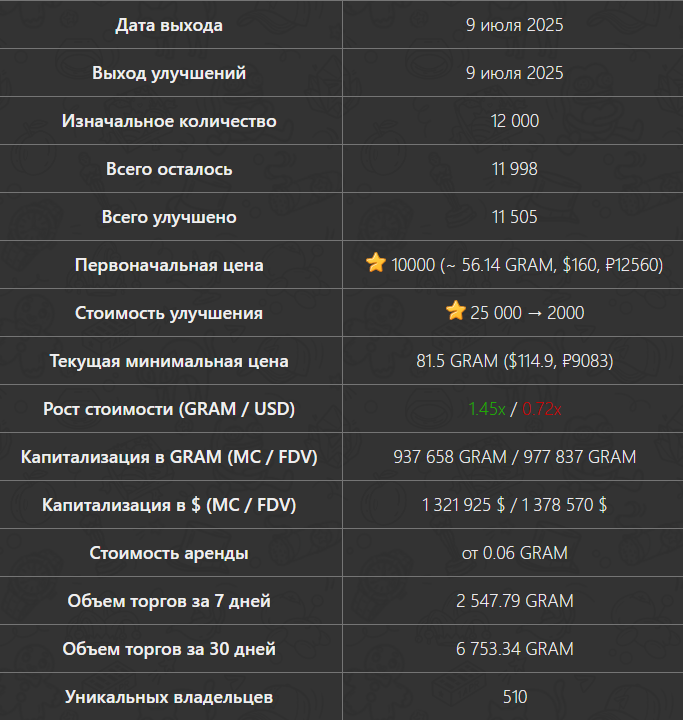Select the 'Первоначальная цена' label cell
This screenshot has width=683, height=720.
click(169, 265)
